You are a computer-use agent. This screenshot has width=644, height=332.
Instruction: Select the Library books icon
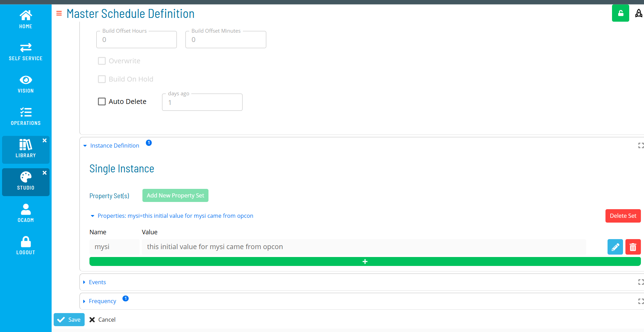click(25, 144)
